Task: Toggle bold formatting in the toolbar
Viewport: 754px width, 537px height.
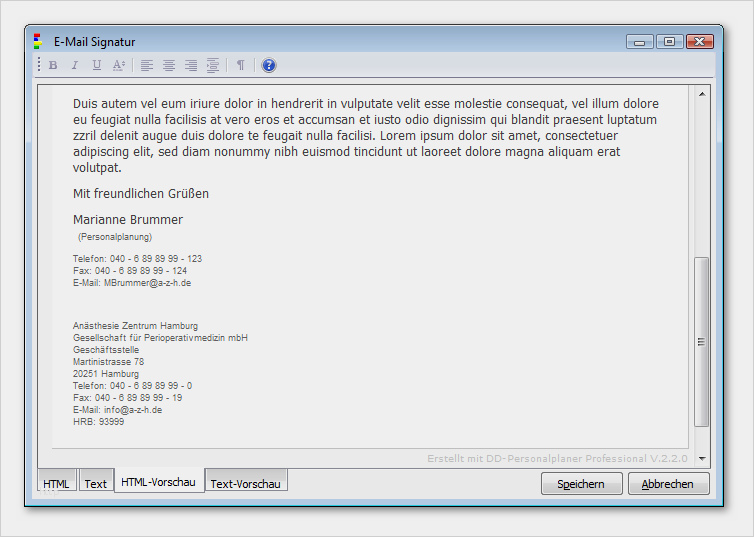Action: pyautogui.click(x=53, y=65)
